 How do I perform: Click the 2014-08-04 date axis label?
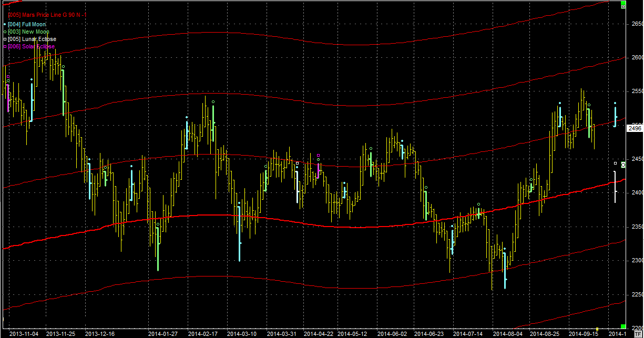coord(508,334)
